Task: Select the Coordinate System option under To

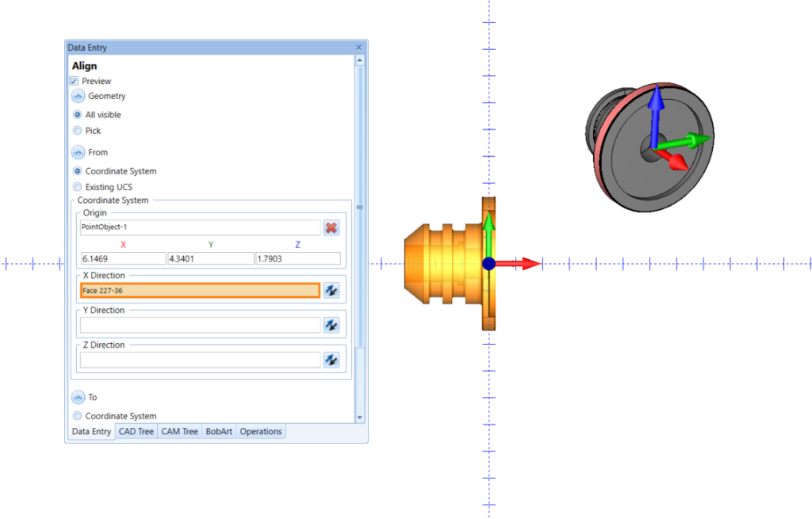Action: pos(76,415)
